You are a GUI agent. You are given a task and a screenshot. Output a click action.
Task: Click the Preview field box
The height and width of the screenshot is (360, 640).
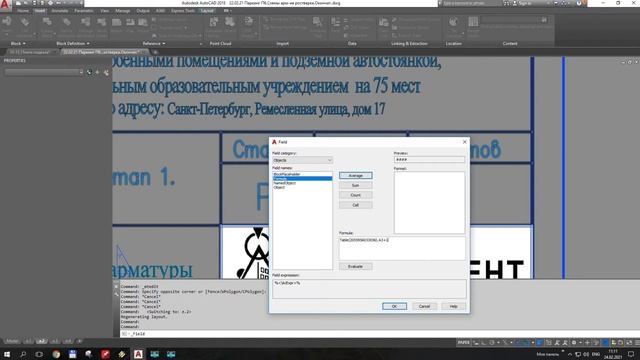[429, 160]
